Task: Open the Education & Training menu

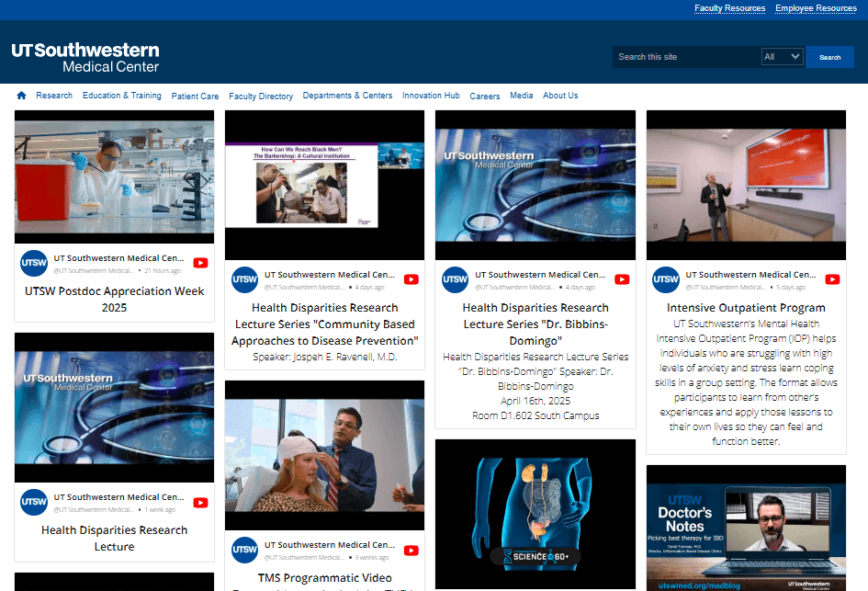Action: pos(121,96)
